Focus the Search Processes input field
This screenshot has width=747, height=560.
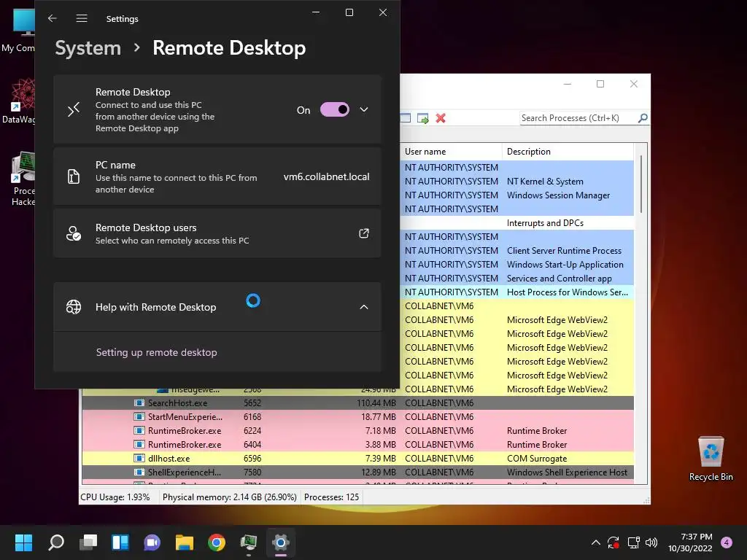578,118
